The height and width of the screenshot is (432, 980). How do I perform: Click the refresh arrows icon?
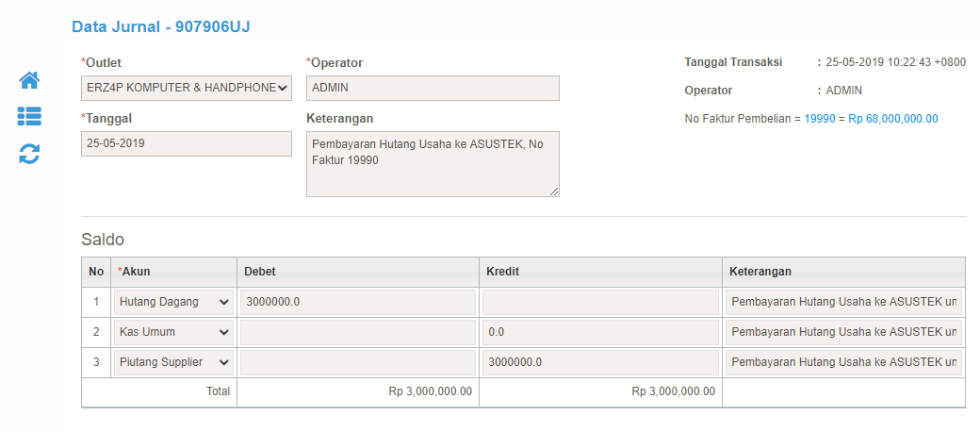point(29,154)
